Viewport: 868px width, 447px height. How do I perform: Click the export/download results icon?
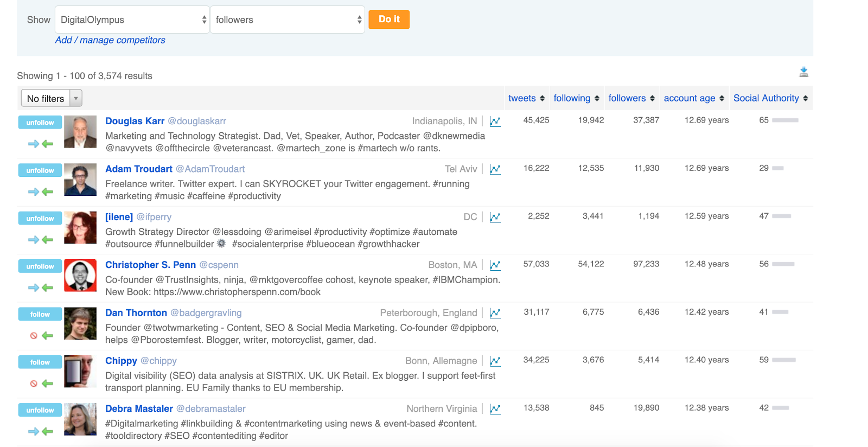tap(804, 72)
